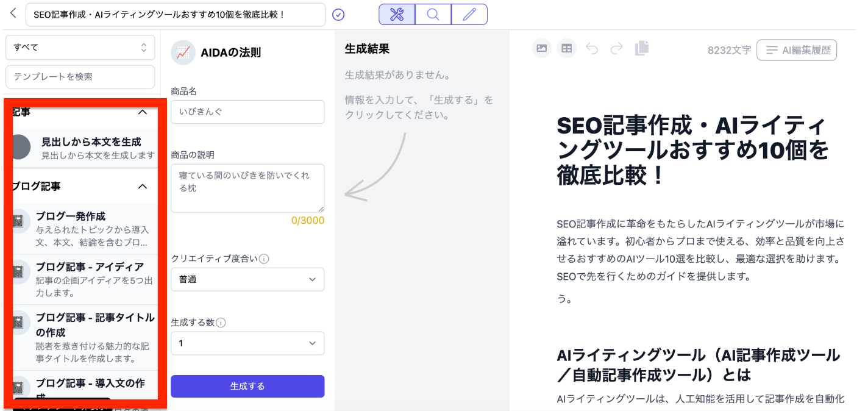Click the main article heading text
868x411 pixels.
point(693,151)
